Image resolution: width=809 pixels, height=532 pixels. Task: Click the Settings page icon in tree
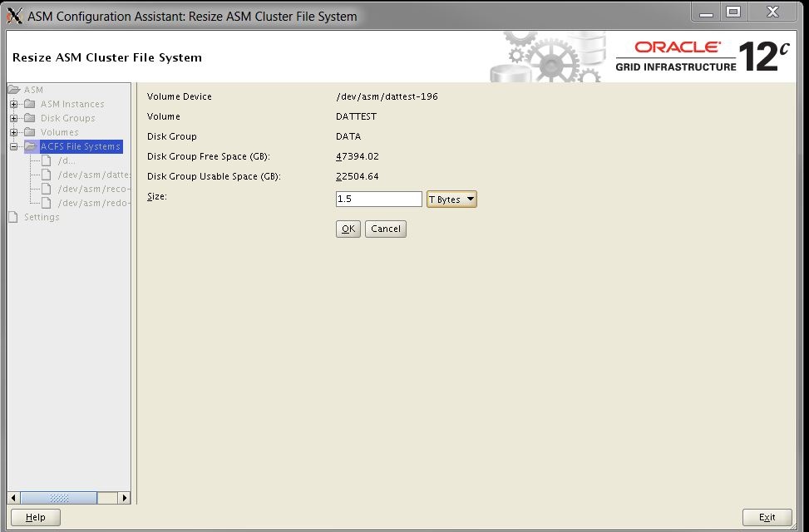click(13, 217)
